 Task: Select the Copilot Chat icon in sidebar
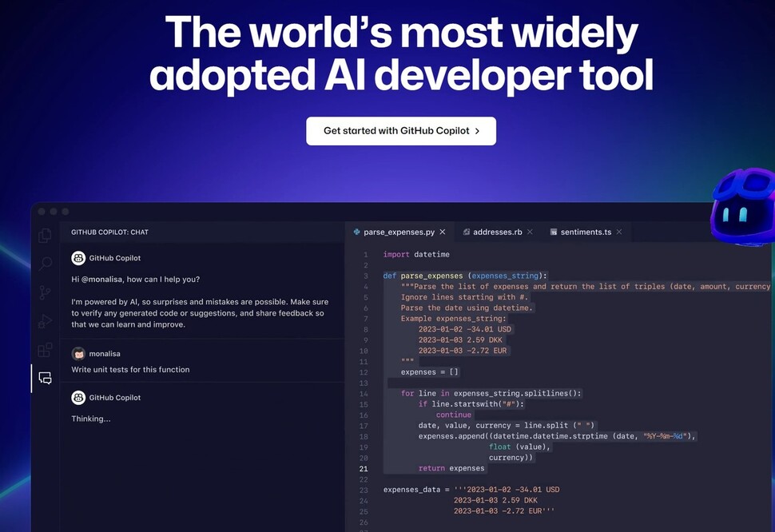click(x=46, y=379)
